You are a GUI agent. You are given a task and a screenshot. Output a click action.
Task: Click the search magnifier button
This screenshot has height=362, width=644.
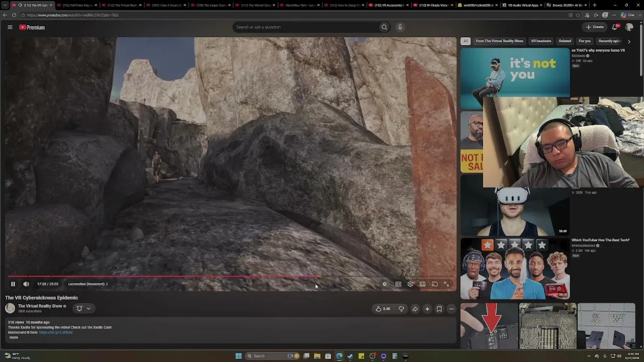[384, 27]
